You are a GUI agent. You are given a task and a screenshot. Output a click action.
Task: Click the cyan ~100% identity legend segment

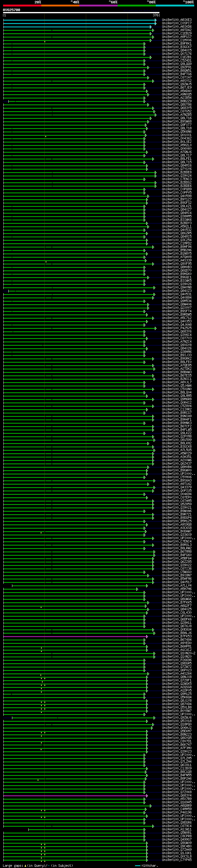tap(175, 6)
